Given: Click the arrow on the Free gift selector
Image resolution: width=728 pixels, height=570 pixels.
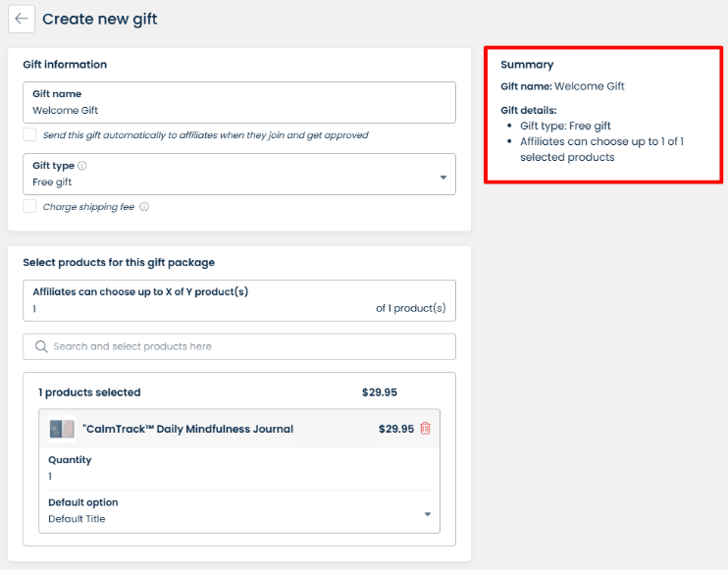Looking at the screenshot, I should tap(442, 178).
